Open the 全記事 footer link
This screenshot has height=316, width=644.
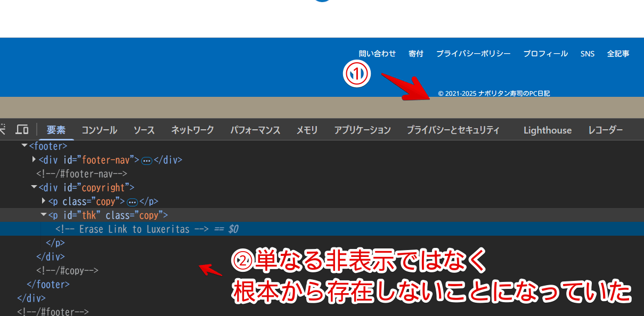[x=618, y=54]
